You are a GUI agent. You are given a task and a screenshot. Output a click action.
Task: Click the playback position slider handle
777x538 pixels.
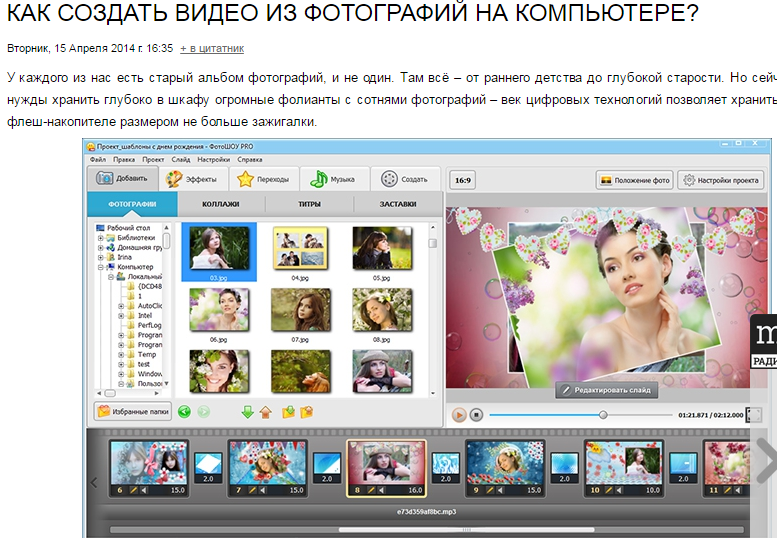(603, 414)
